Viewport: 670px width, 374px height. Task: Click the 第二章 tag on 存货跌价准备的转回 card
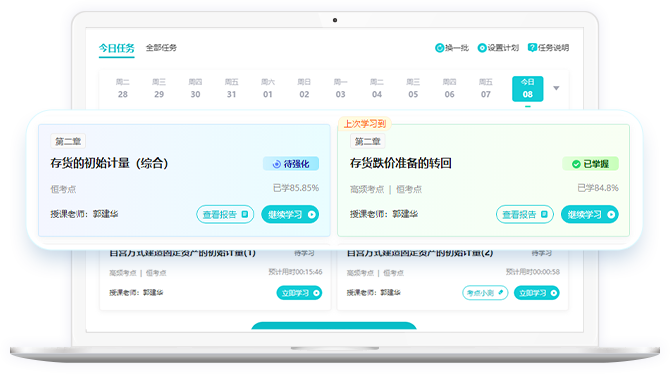point(368,141)
